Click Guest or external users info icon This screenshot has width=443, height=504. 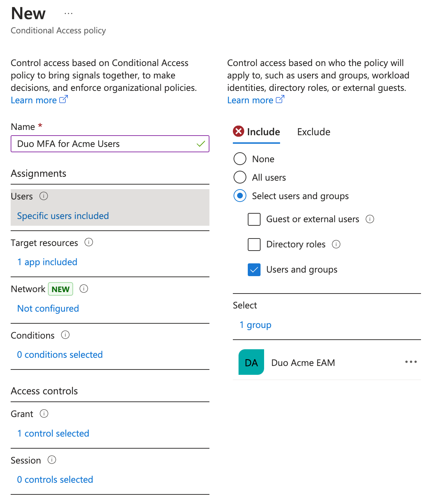pos(370,219)
